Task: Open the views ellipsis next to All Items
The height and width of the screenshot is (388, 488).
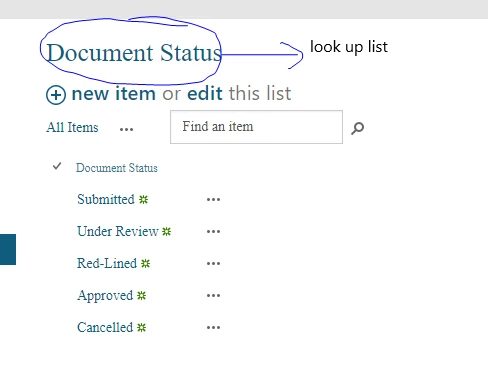Action: 126,129
